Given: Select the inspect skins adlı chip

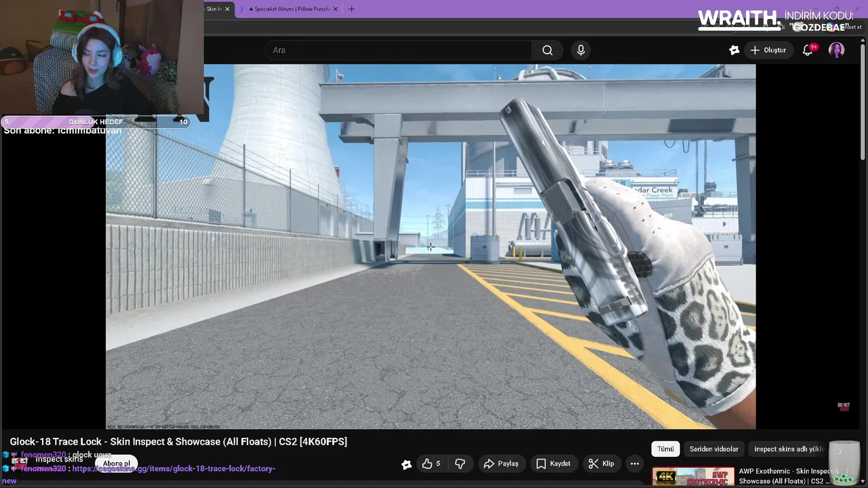Looking at the screenshot, I should pyautogui.click(x=789, y=449).
